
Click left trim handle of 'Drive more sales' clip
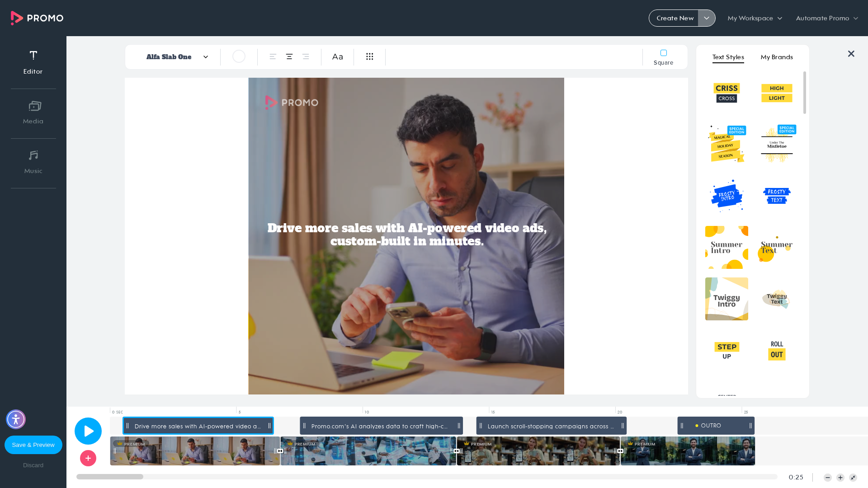click(x=127, y=426)
